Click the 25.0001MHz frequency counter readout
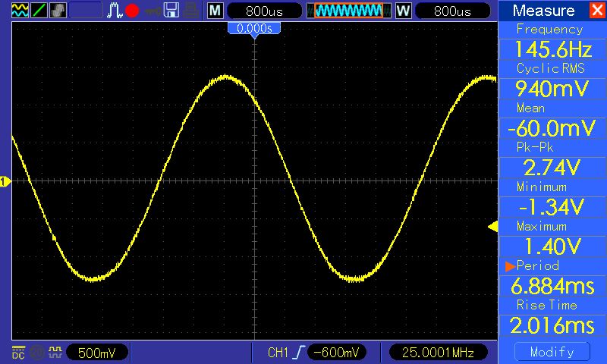This screenshot has height=364, width=607. coord(438,353)
